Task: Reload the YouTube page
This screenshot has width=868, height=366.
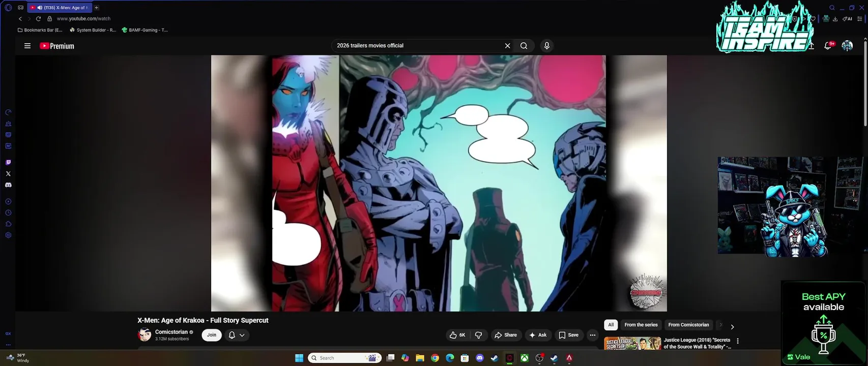Action: coord(38,19)
